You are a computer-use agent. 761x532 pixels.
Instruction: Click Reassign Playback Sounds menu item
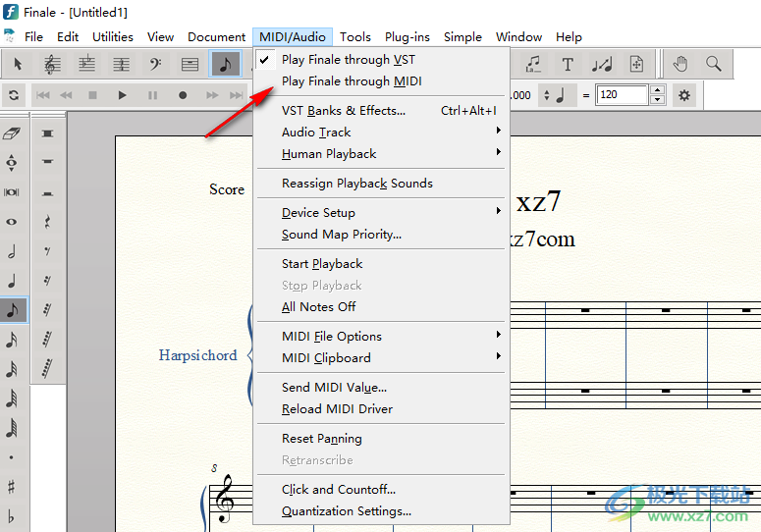tap(356, 184)
